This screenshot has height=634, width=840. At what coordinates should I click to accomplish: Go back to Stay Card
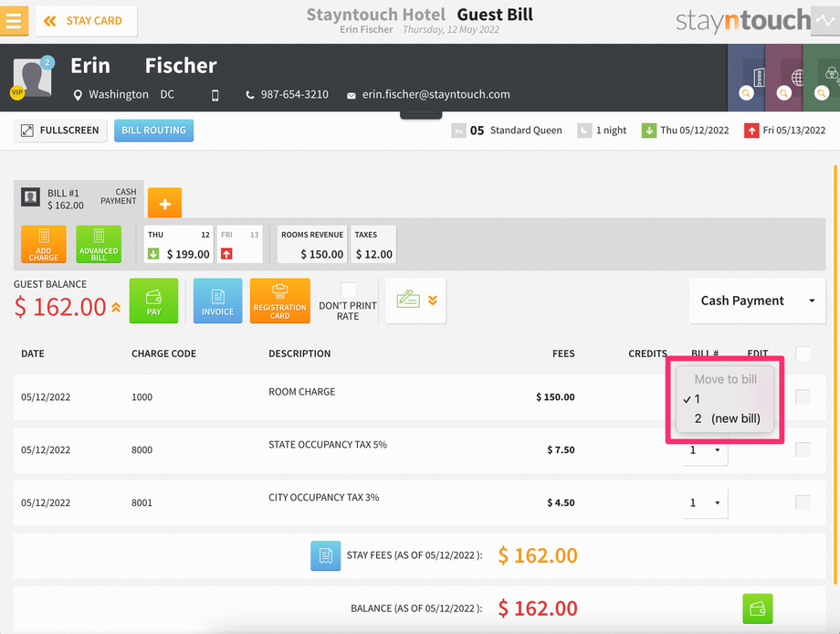(x=86, y=21)
